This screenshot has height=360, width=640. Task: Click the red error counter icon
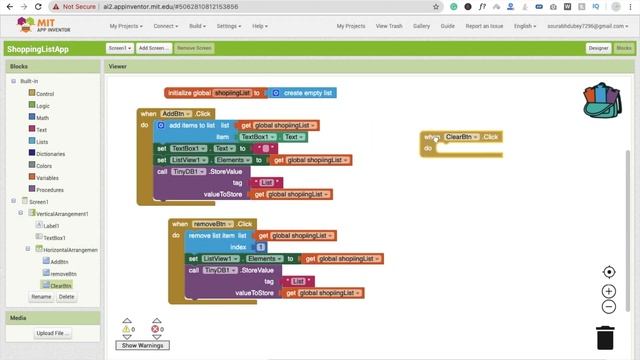pos(155,329)
